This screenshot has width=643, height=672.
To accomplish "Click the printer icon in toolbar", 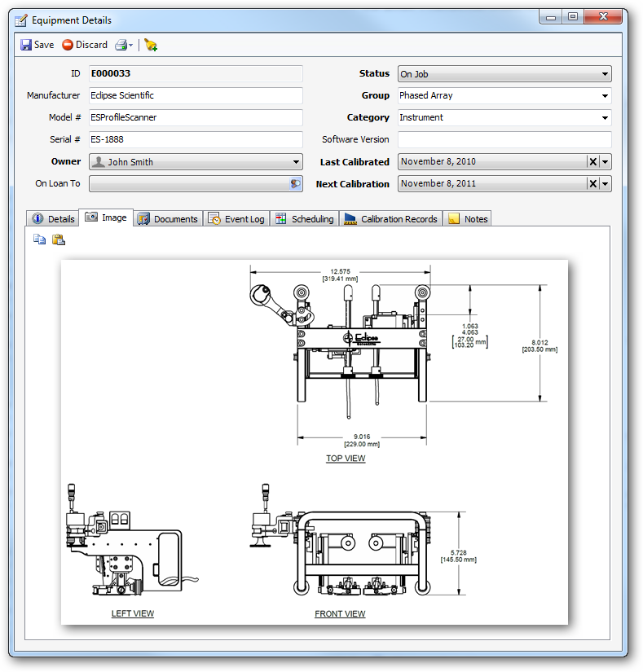I will (121, 45).
